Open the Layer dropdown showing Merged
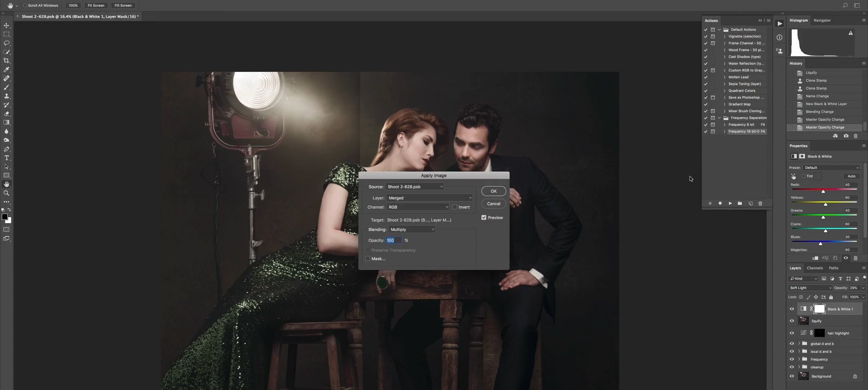Screen dimensions: 868x390 430,198
